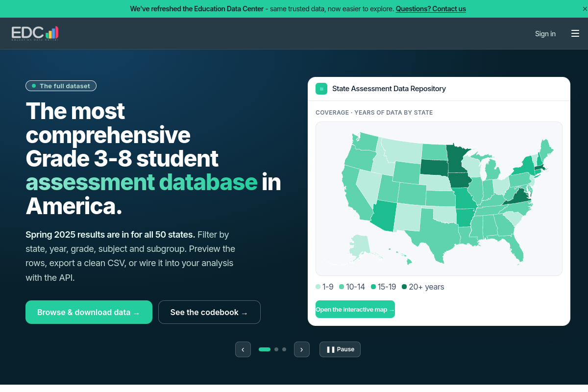This screenshot has width=588, height=392.
Task: Go to the previous slide arrow
Action: [x=243, y=349]
